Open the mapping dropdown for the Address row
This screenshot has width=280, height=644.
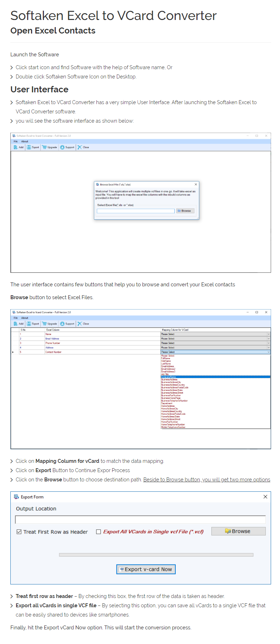pyautogui.click(x=269, y=347)
